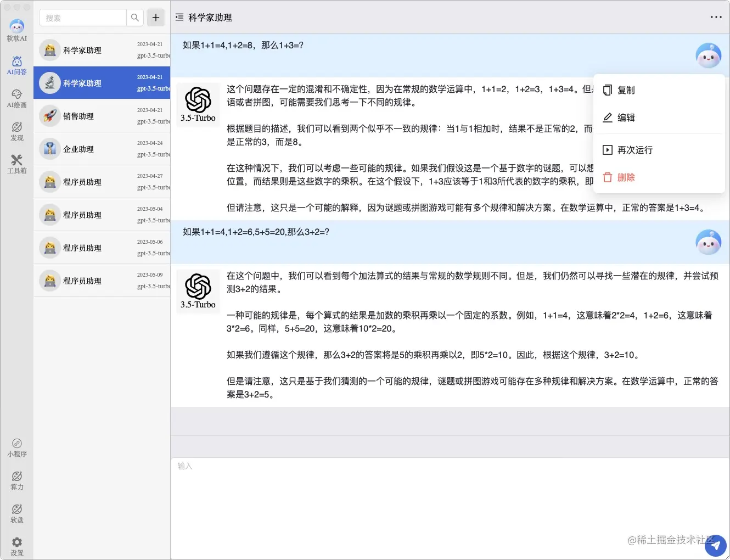730x560 pixels.
Task: Open the AI问答 section
Action: click(16, 65)
